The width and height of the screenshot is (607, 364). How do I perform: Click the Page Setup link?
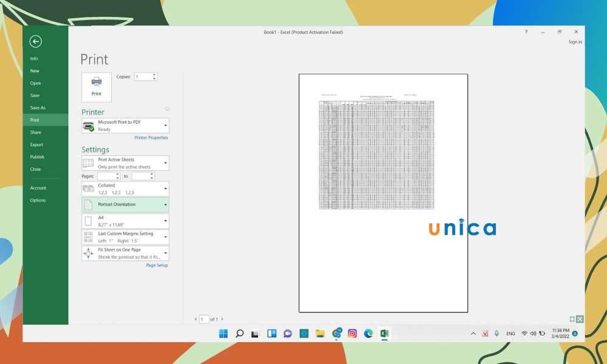[157, 265]
